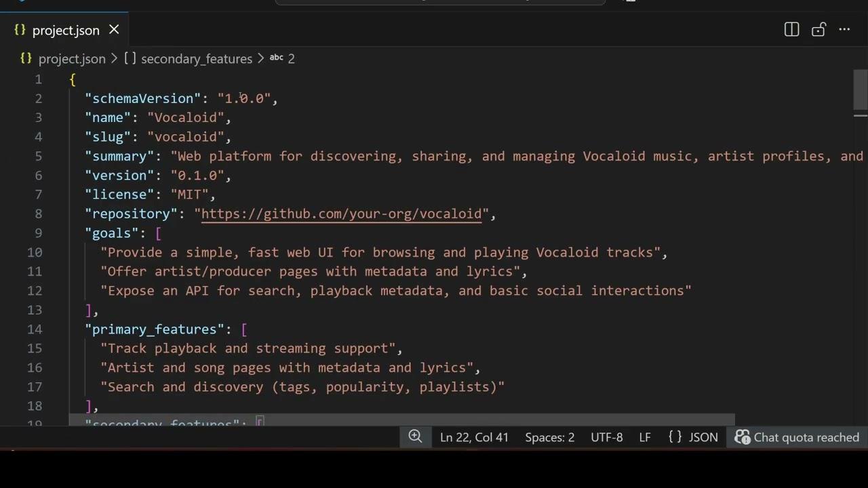Image resolution: width=868 pixels, height=488 pixels.
Task: Click "Provide a simple, fast web UI" string
Action: (x=380, y=252)
